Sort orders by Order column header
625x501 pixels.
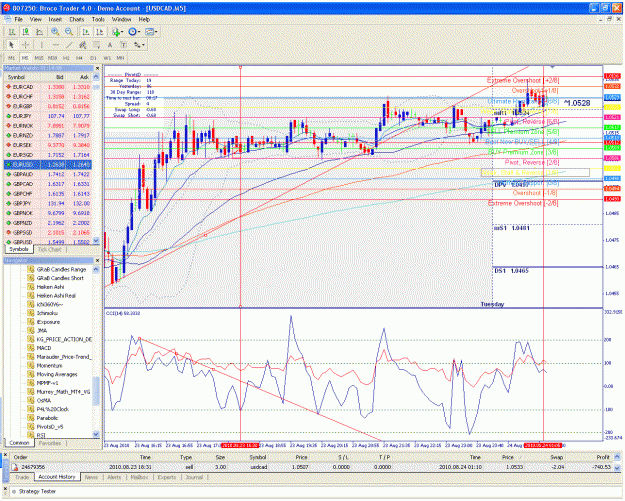point(21,457)
